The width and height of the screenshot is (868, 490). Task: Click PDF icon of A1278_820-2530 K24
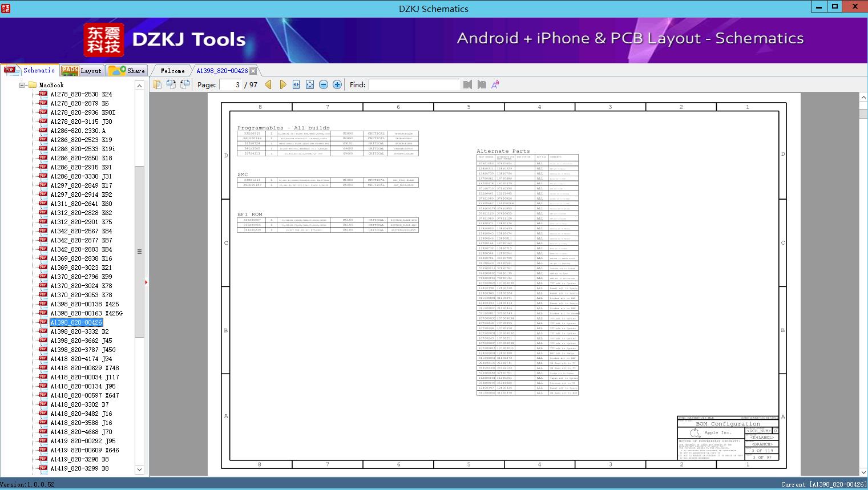coord(43,94)
